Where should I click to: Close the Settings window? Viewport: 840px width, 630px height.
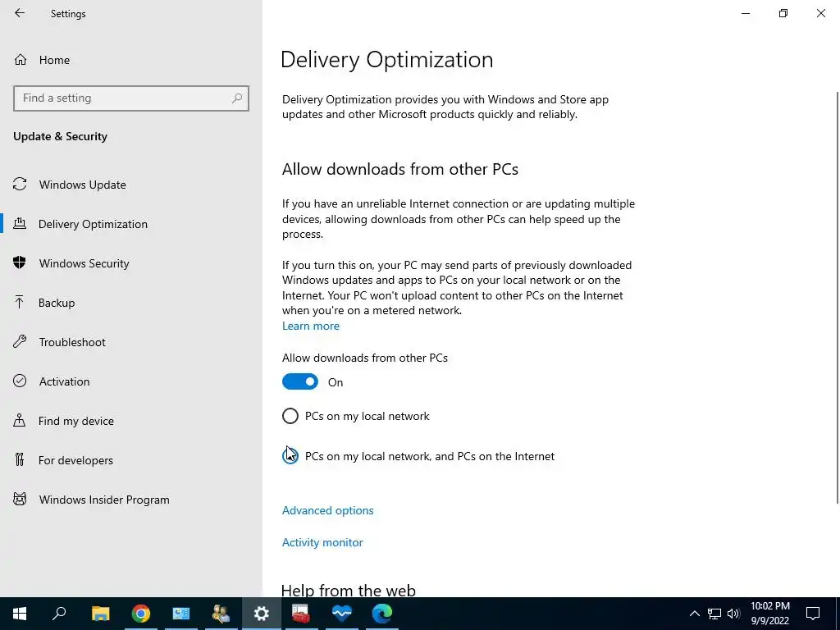tap(820, 13)
